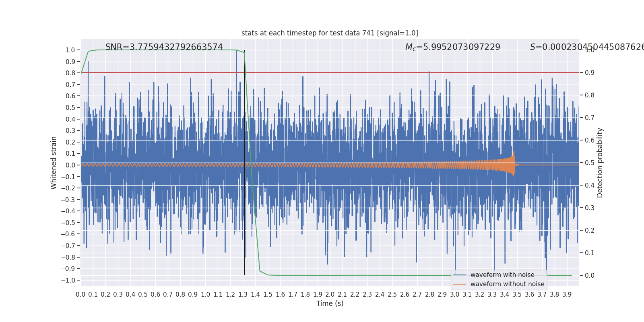The height and width of the screenshot is (322, 644).
Task: Click the x-axis tick label 0.0
Action: pyautogui.click(x=80, y=295)
